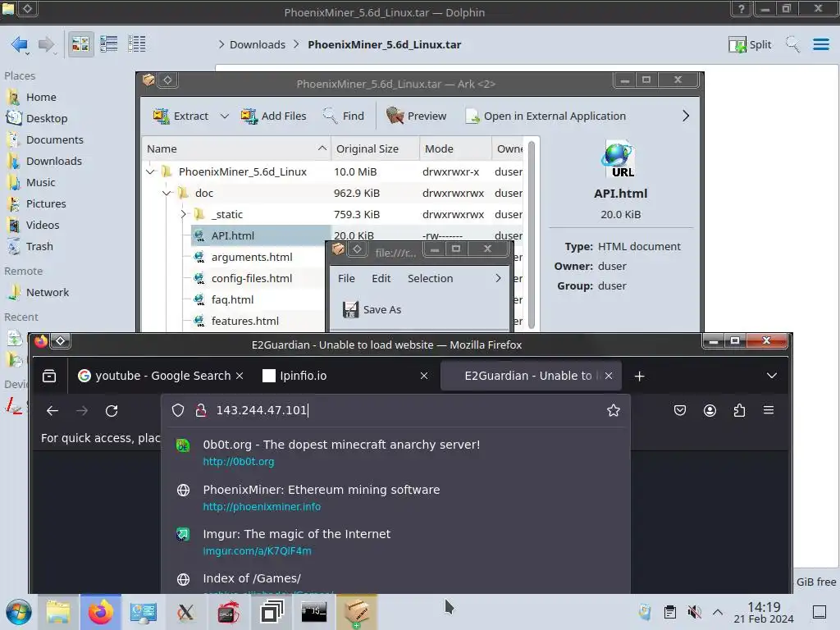Open Music in Places panel

point(41,183)
